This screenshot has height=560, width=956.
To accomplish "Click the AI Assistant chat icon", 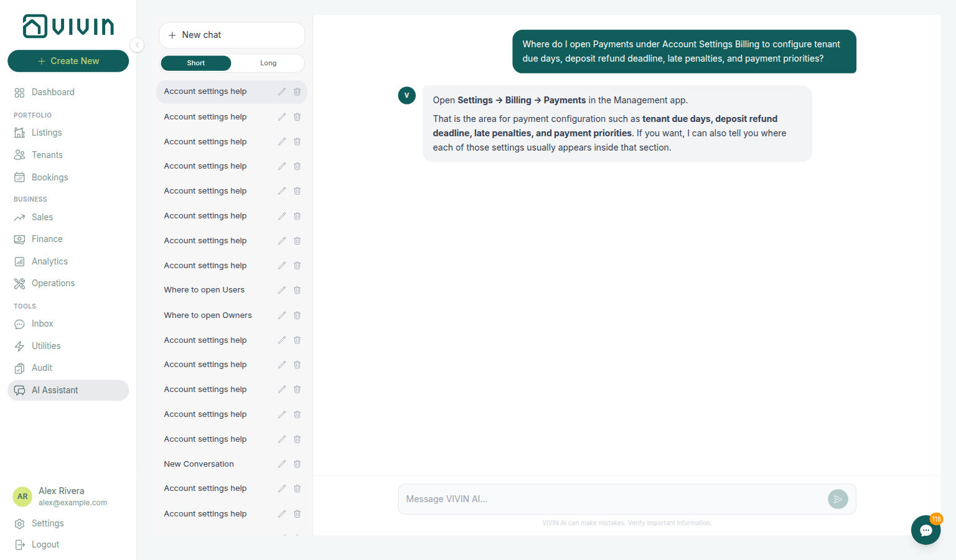I will click(x=19, y=390).
